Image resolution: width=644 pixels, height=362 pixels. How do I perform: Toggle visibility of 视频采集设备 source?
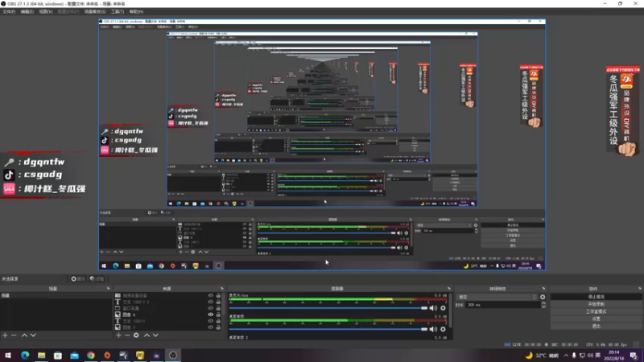[x=211, y=295]
